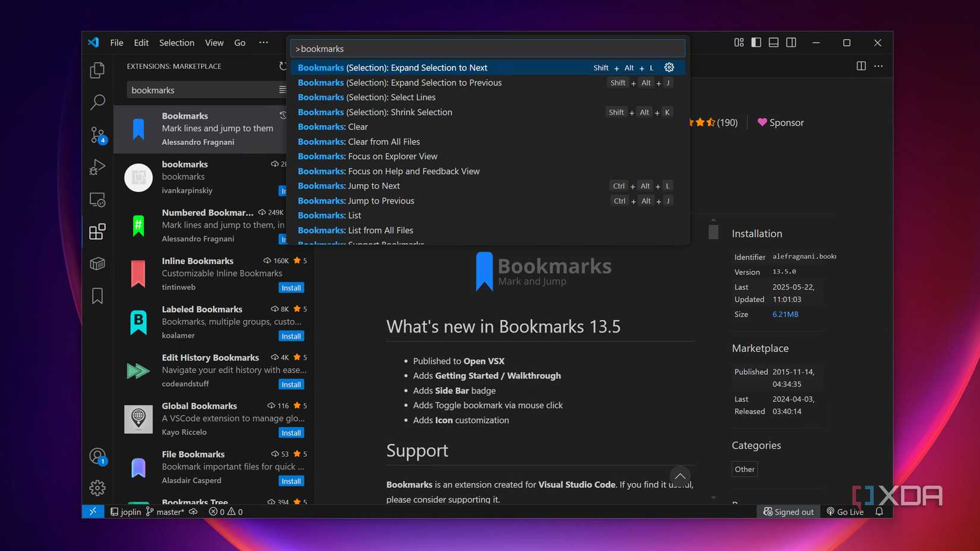Open the Manage gear at bottom left

97,487
